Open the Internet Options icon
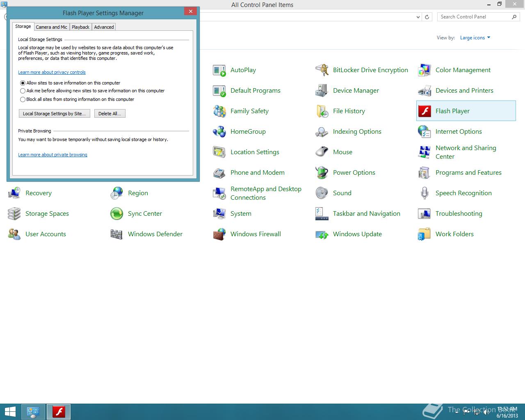 [425, 132]
